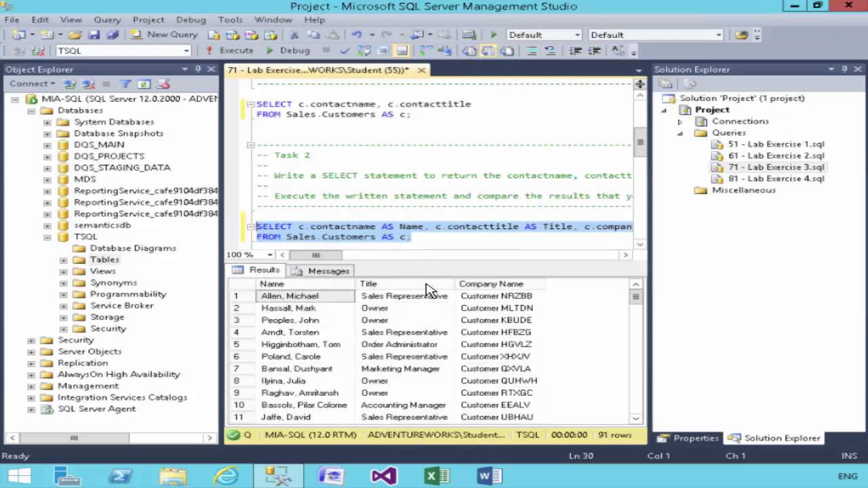The height and width of the screenshot is (488, 868).
Task: Open the TSQL database dropdown
Action: coord(186,50)
